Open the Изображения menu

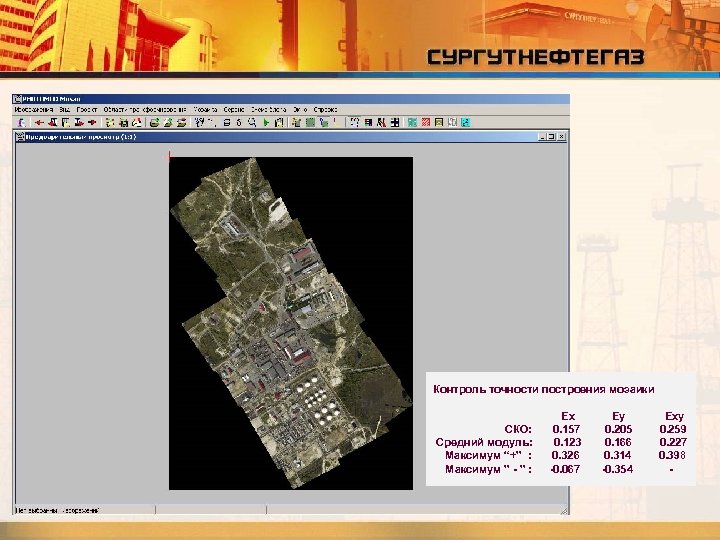tap(34, 110)
